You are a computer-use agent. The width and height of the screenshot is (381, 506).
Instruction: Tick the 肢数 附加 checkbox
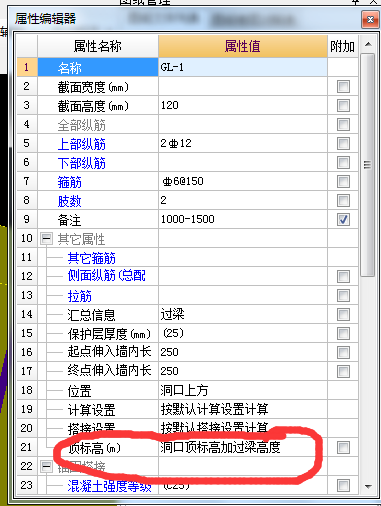[x=343, y=201]
